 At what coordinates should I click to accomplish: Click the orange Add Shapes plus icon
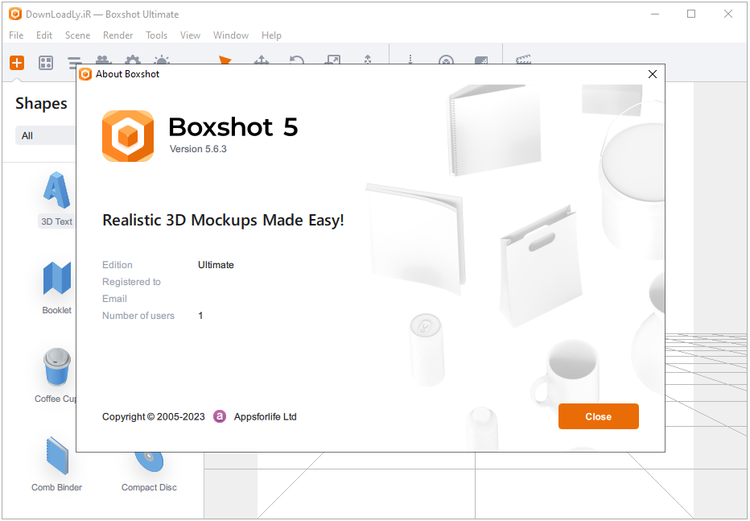(x=17, y=63)
